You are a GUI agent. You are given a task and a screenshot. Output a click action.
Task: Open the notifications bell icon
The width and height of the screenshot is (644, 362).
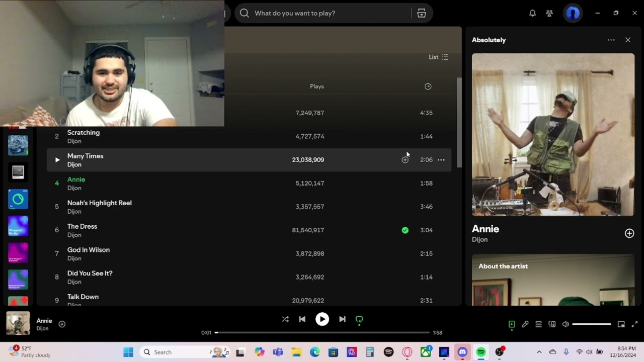tap(532, 13)
